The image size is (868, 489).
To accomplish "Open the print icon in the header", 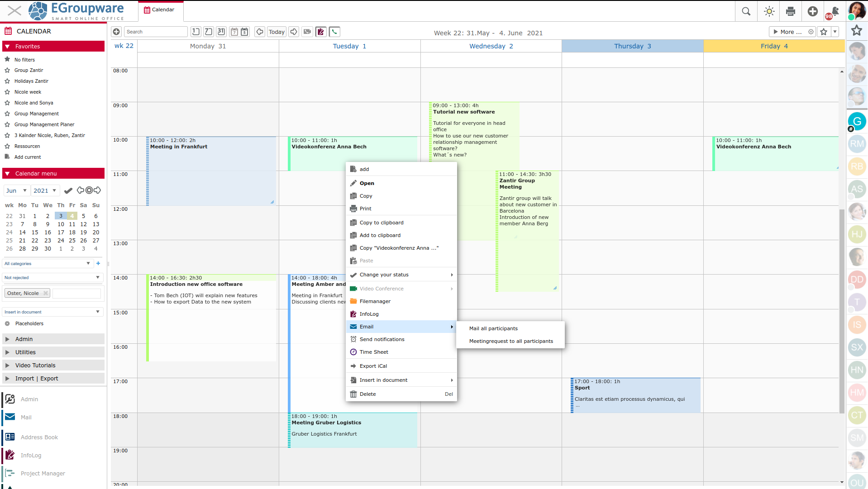I will tap(791, 11).
